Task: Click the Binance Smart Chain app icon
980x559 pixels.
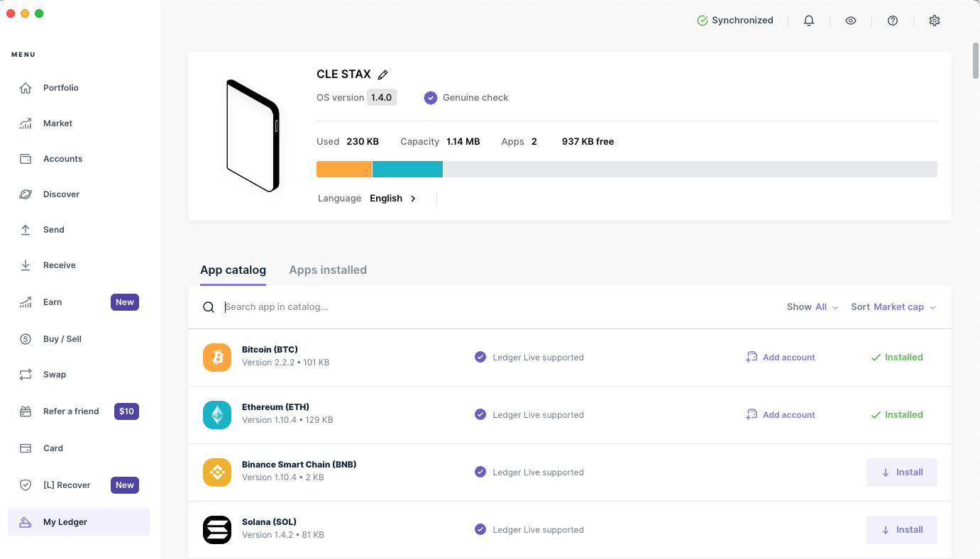Action: click(x=217, y=472)
